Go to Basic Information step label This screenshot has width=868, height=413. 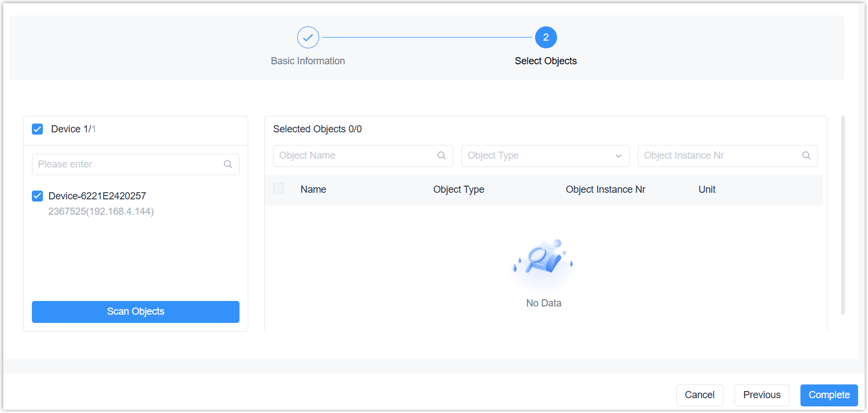(308, 61)
